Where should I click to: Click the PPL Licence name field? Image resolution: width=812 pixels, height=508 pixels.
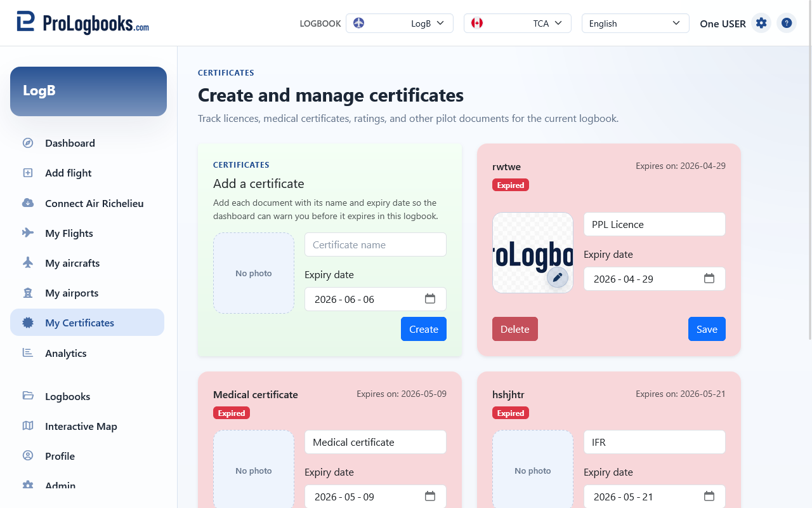[x=655, y=224]
